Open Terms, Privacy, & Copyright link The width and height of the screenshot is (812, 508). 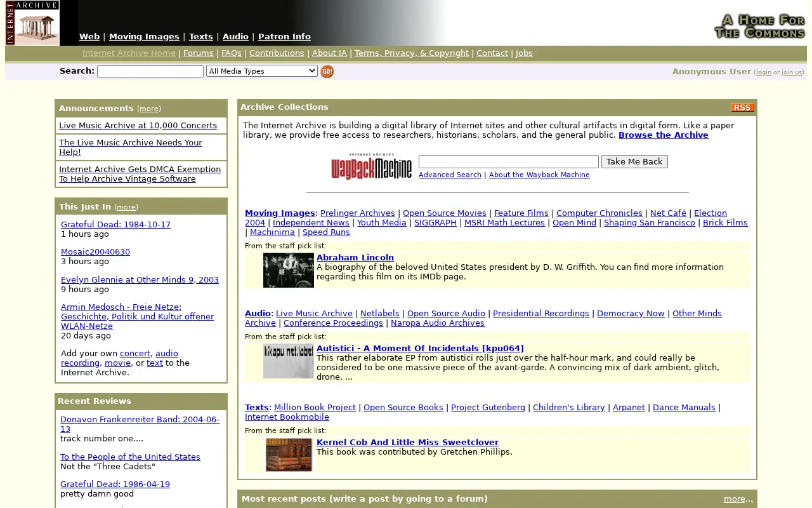pos(412,53)
